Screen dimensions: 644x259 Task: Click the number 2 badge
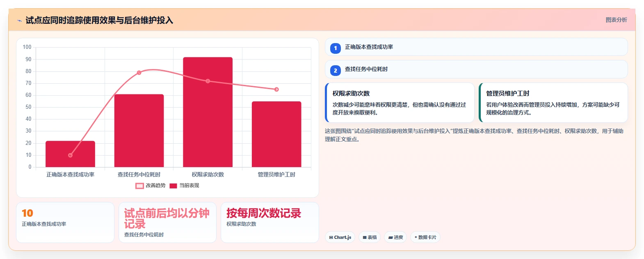coord(335,70)
